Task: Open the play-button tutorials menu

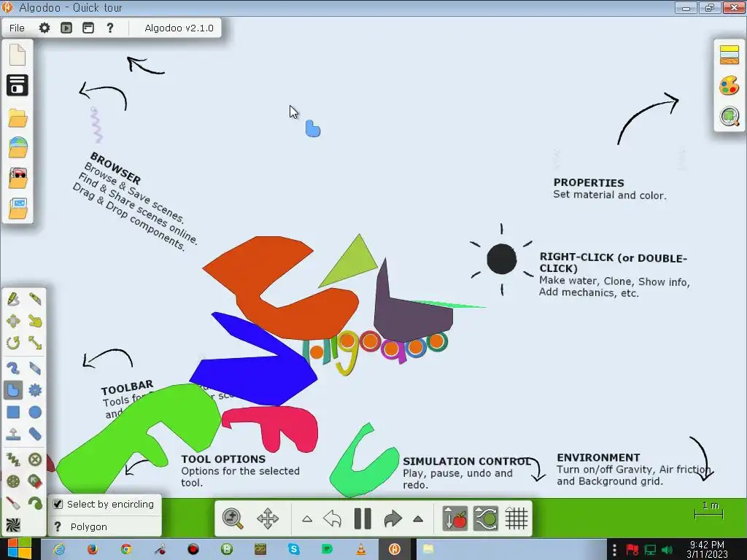Action: pyautogui.click(x=66, y=28)
